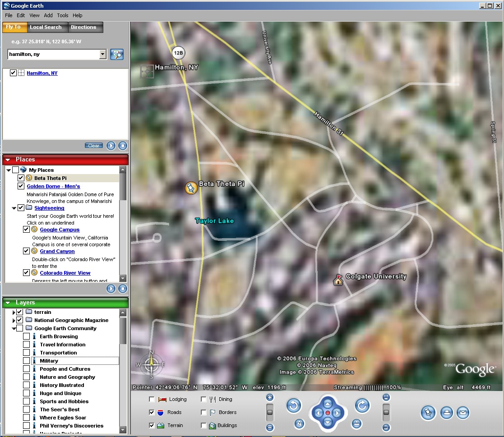Pan the map down using the navigation pad
Screen dimensions: 504x437
(x=328, y=422)
